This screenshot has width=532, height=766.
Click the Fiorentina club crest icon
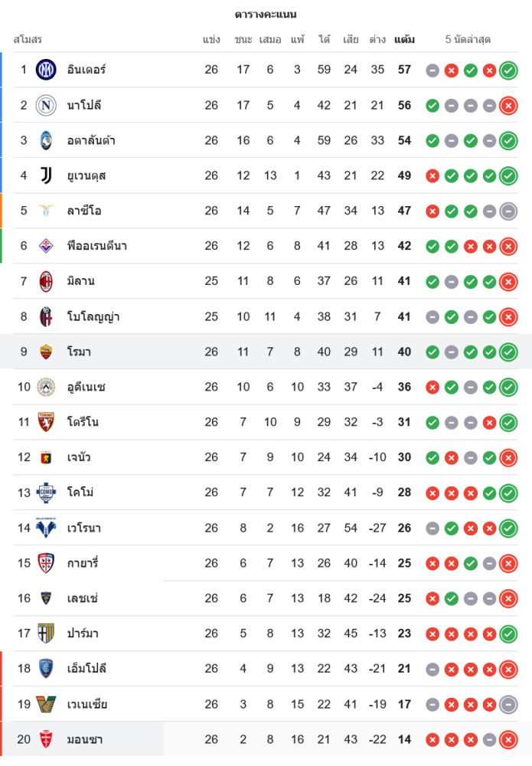coord(46,246)
